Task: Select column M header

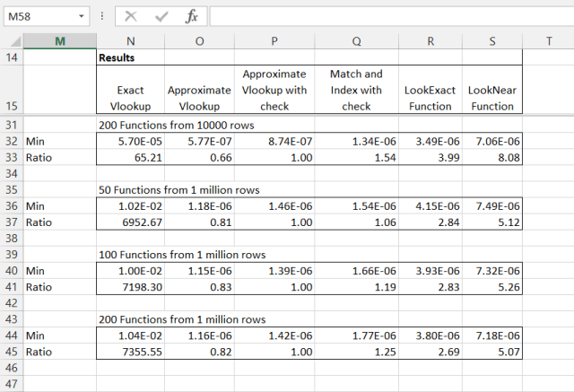Action: point(60,41)
